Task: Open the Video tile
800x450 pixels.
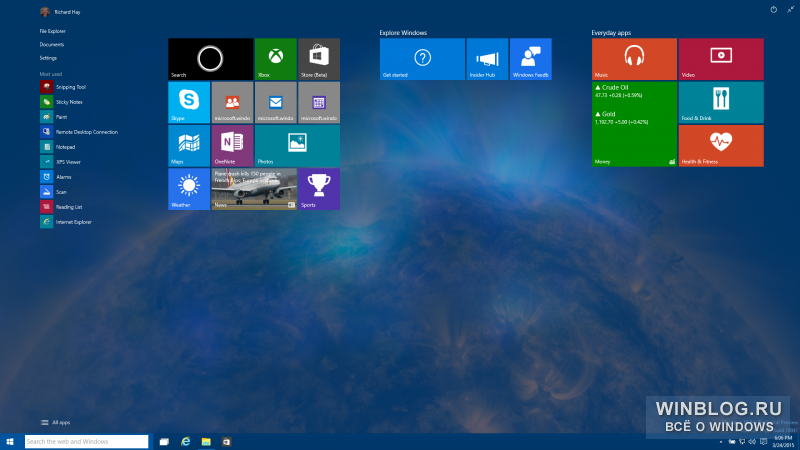Action: click(721, 59)
